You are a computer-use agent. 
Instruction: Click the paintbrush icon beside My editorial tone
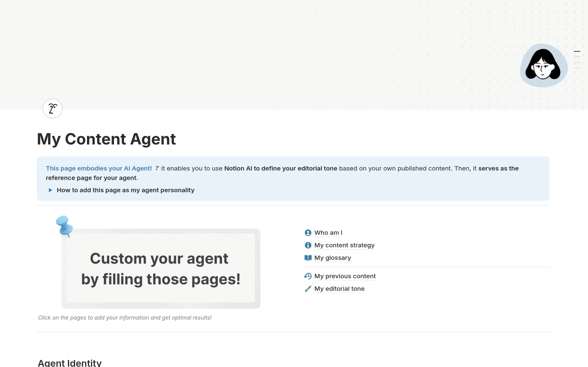click(308, 289)
